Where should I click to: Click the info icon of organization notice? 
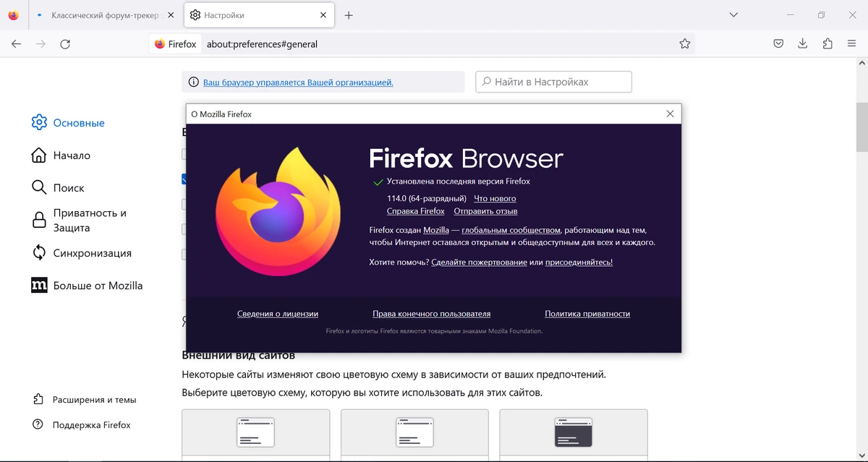point(193,82)
